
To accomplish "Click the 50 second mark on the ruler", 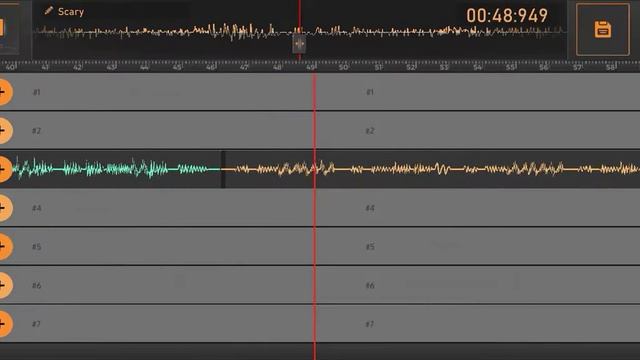I will pos(344,67).
